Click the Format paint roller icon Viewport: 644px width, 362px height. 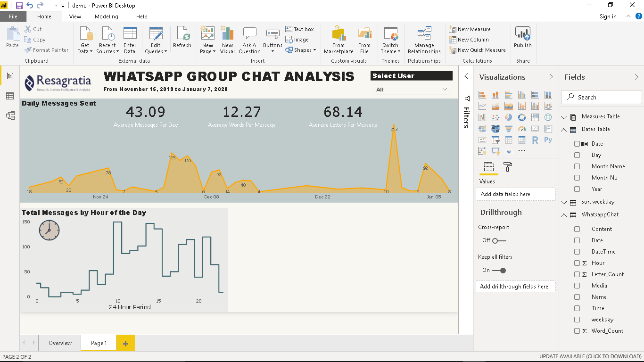(507, 167)
